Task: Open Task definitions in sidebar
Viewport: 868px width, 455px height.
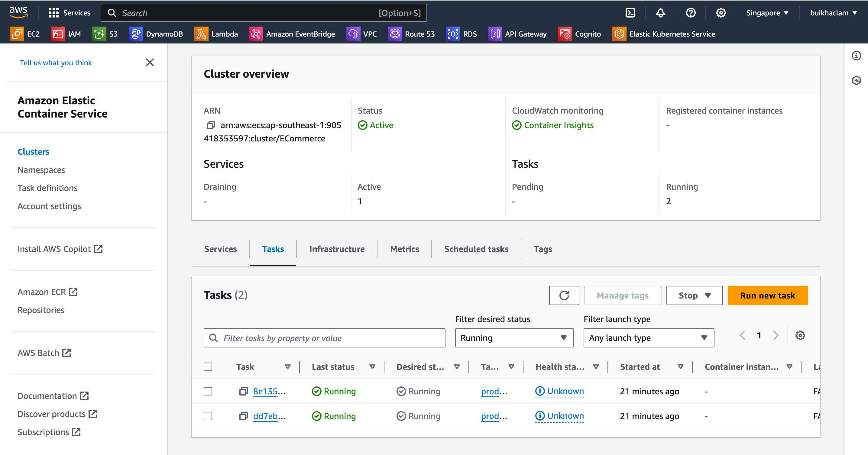Action: tap(47, 188)
